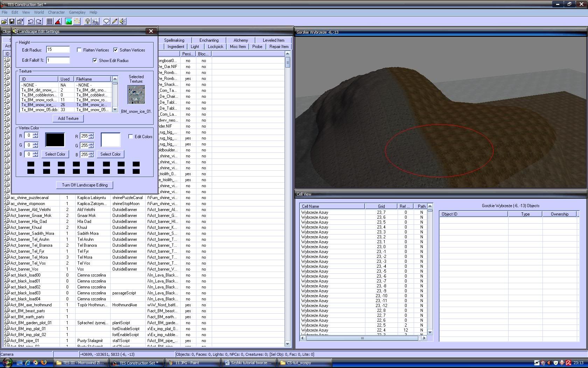This screenshot has height=368, width=588.
Task: Click the white secondary vertex color swatch
Action: 111,140
